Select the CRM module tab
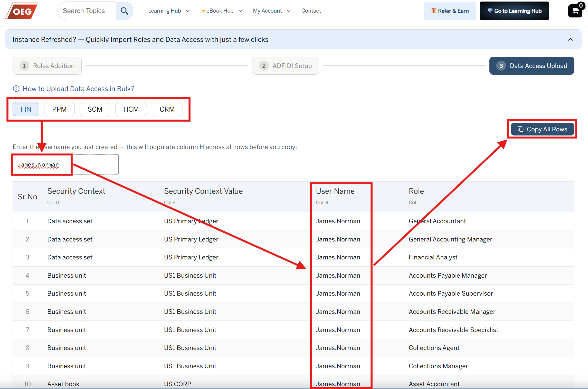588x389 pixels. (167, 109)
